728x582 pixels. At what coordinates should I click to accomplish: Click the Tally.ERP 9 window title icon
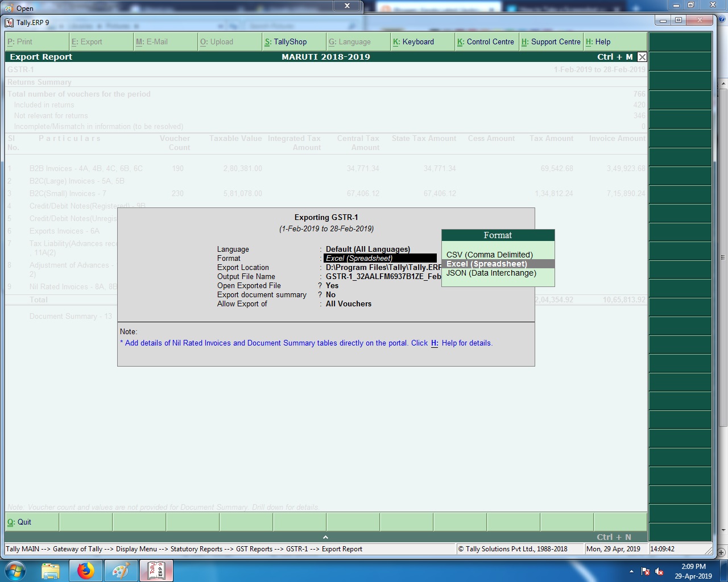pos(9,23)
